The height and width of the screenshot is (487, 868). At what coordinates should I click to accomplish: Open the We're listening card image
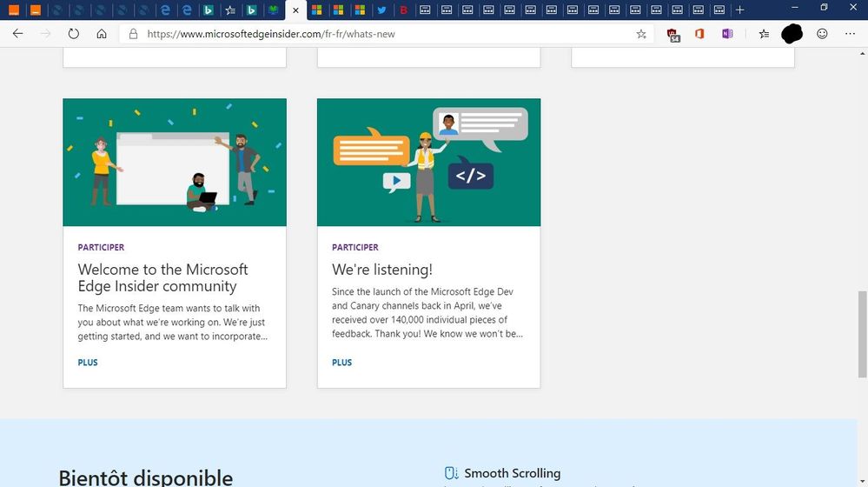tap(428, 163)
